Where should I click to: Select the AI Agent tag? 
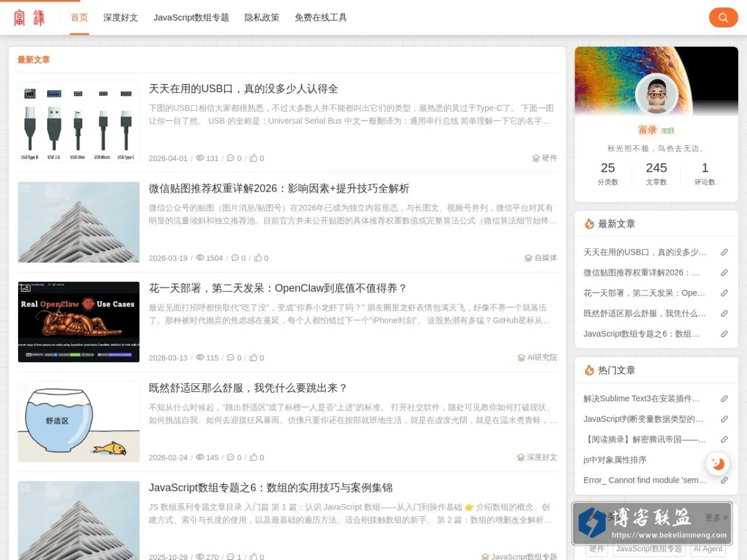point(708,549)
